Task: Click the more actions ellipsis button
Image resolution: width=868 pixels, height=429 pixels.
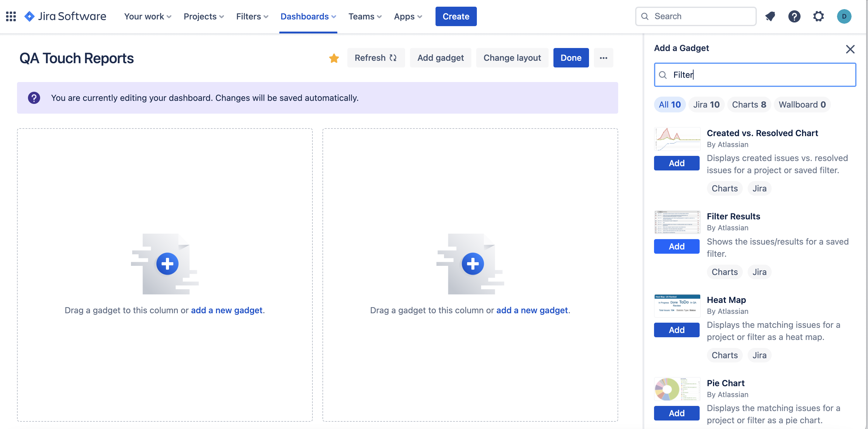Action: tap(604, 58)
